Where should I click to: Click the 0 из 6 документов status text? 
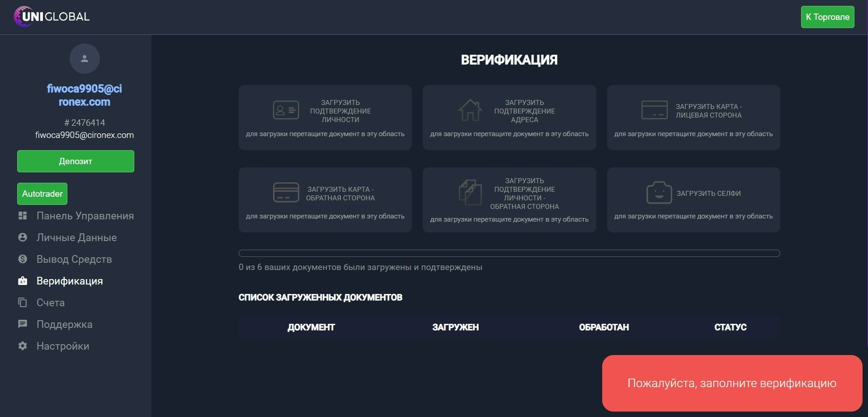360,267
